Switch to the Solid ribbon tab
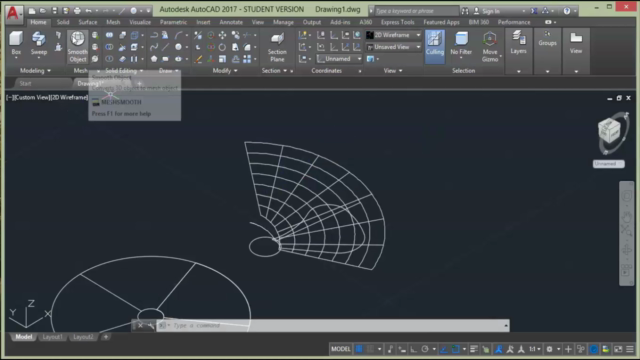 click(x=63, y=22)
